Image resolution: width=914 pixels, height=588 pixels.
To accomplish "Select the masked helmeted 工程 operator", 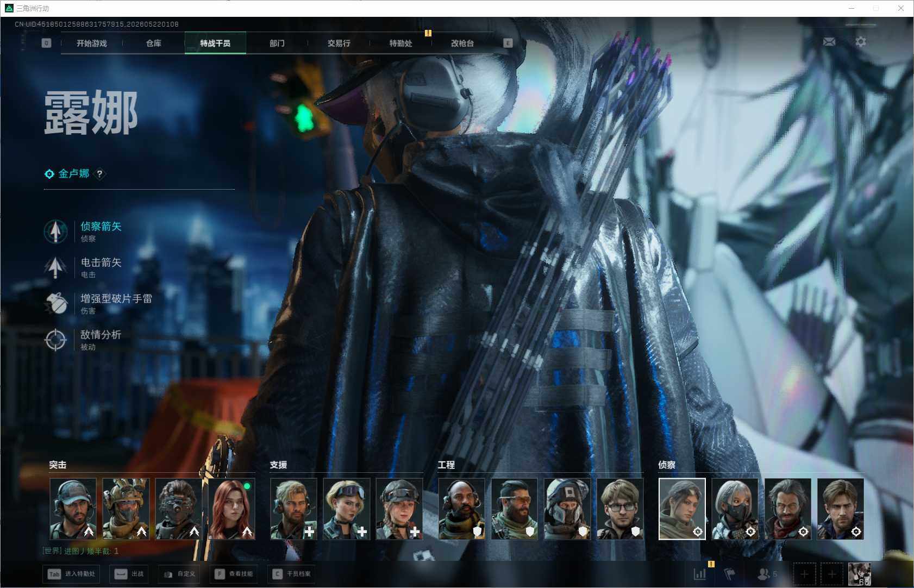I will pos(567,509).
